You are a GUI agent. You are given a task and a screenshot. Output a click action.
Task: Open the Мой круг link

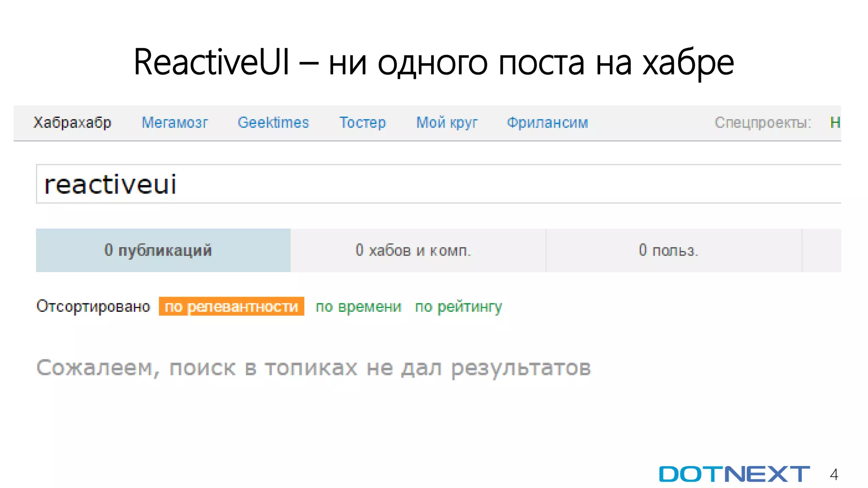point(447,122)
